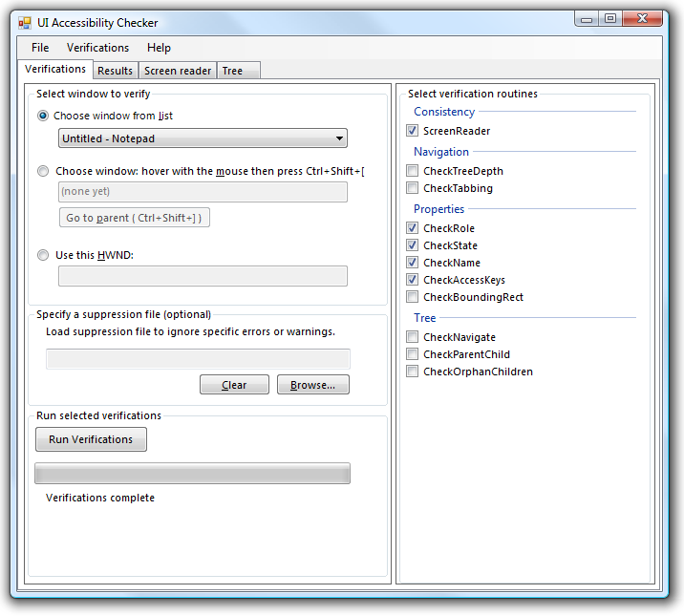Switch to the Screen reader tab
This screenshot has width=684, height=616.
[178, 71]
